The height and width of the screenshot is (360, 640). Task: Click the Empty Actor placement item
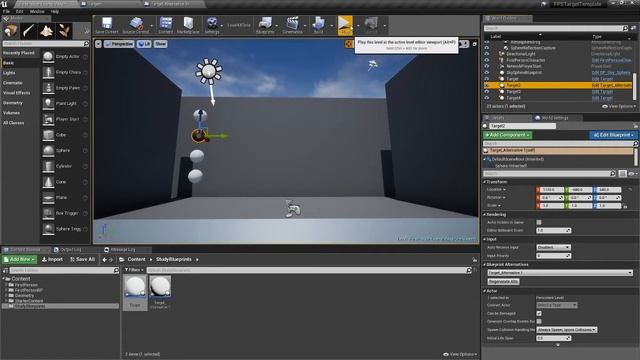click(65, 57)
